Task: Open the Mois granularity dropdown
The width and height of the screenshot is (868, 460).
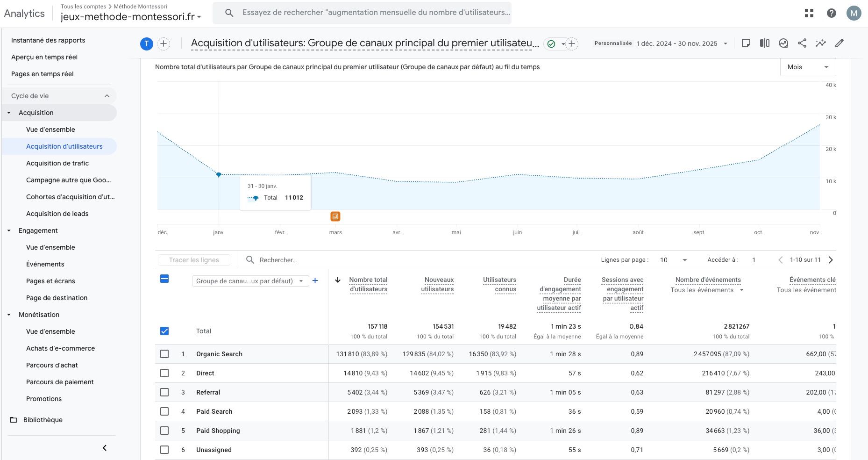Action: (x=808, y=67)
